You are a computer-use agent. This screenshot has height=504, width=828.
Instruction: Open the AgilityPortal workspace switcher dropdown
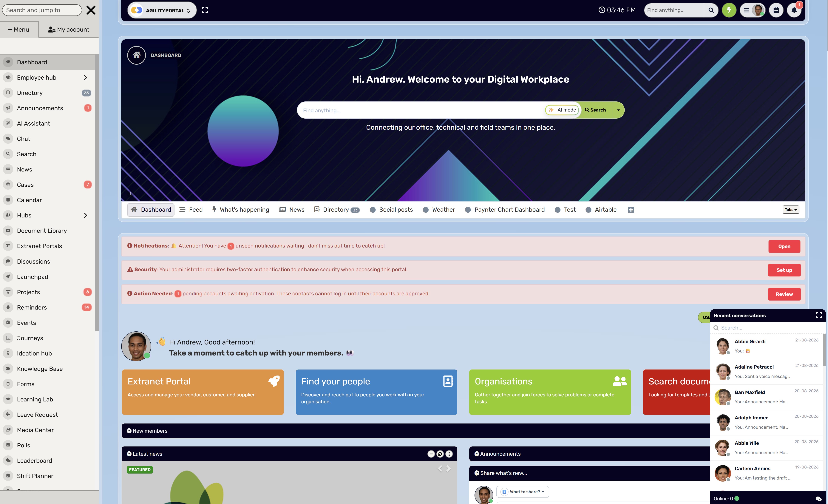(162, 10)
